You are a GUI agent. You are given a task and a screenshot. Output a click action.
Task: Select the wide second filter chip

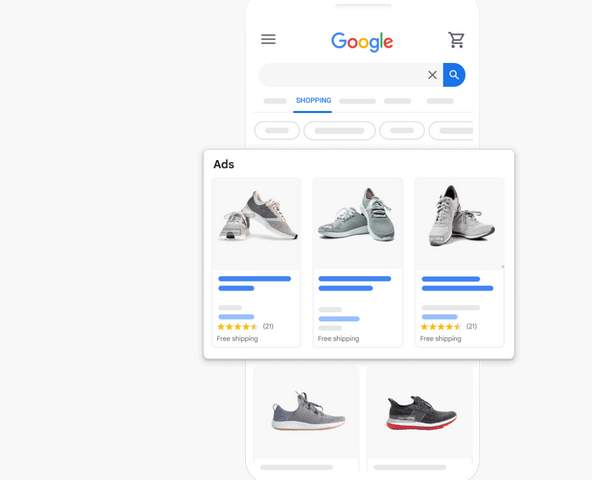339,131
